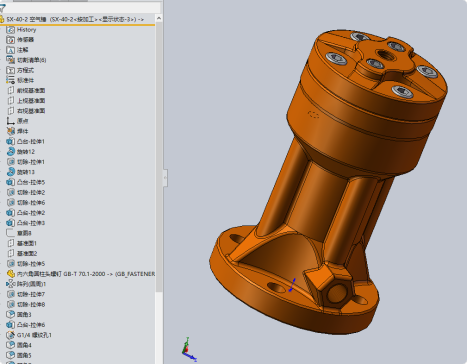This screenshot has height=364, width=467.
Task: Open the 方程式 equations folder icon
Action: (11, 70)
